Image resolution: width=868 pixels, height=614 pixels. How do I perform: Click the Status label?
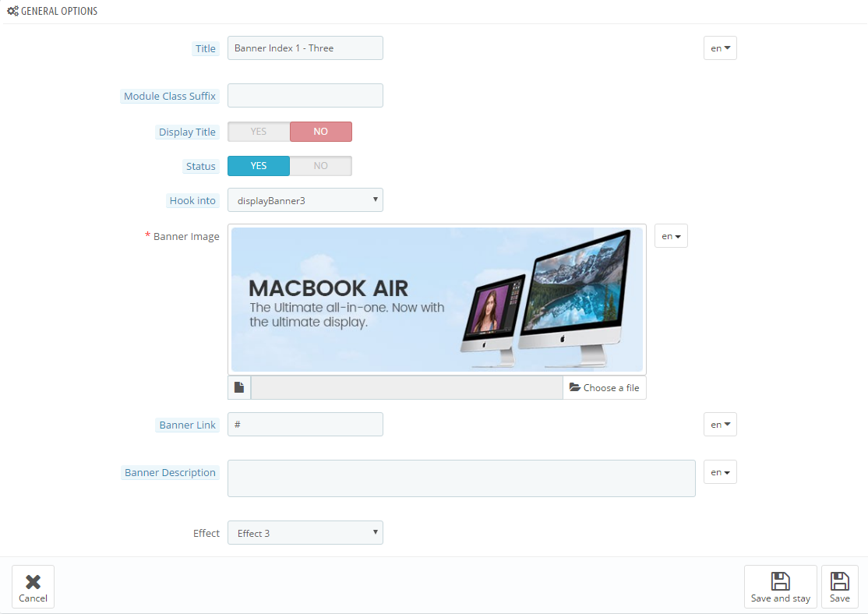tap(200, 167)
